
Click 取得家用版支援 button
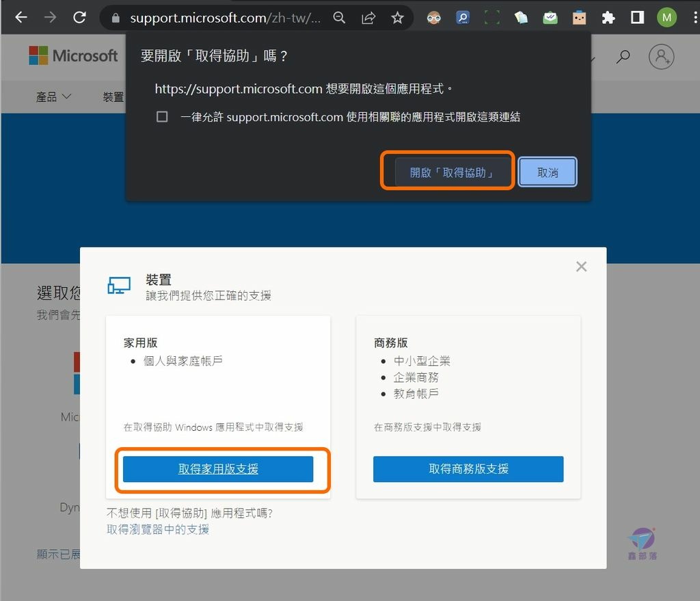coord(218,469)
